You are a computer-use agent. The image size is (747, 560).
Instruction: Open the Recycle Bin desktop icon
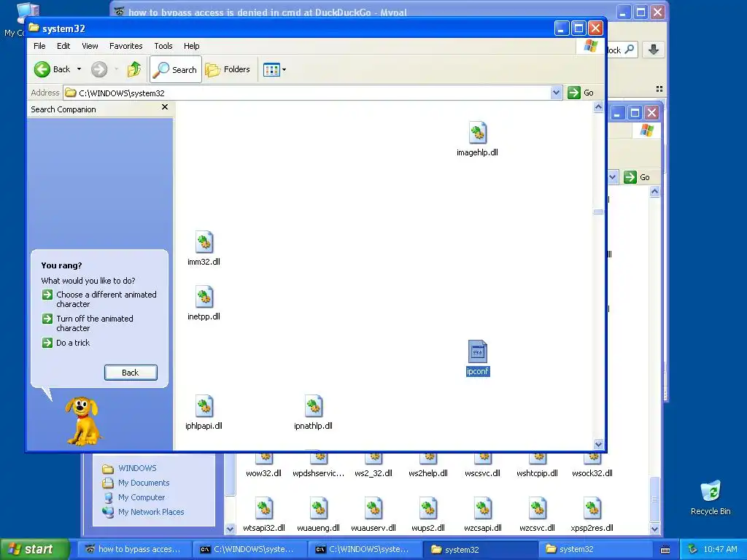(711, 497)
